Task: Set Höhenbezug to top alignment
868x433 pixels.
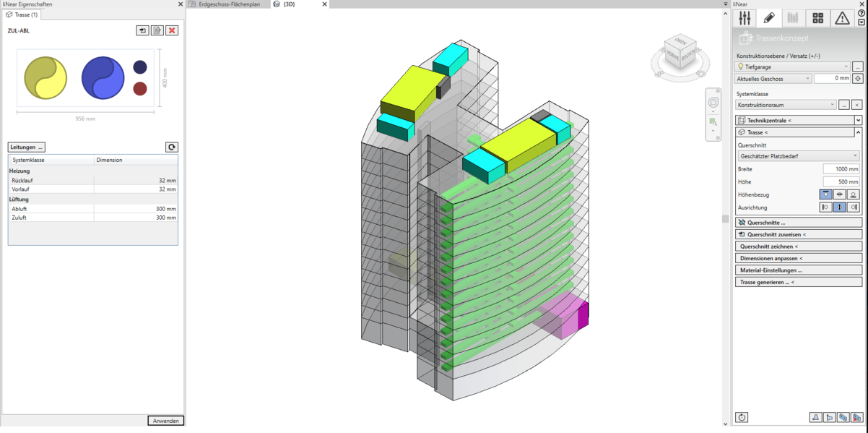Action: click(x=825, y=194)
